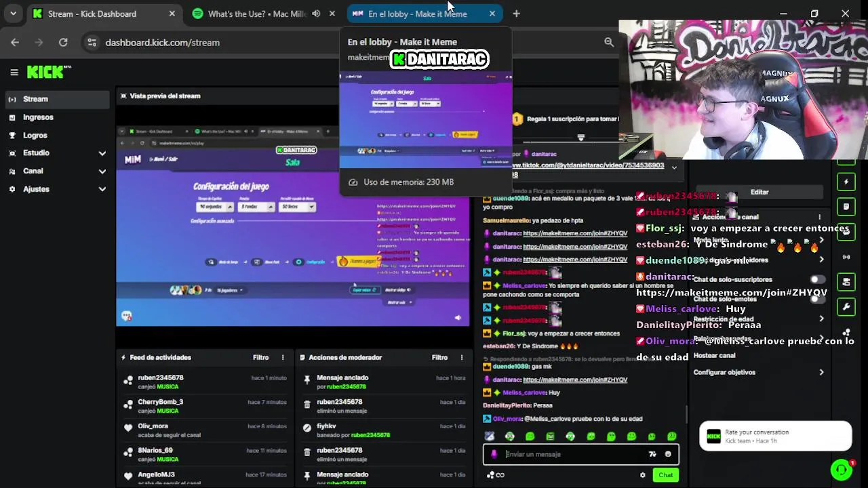Open the emote picker smiley icon
Viewport: 868px width, 488px height.
668,454
